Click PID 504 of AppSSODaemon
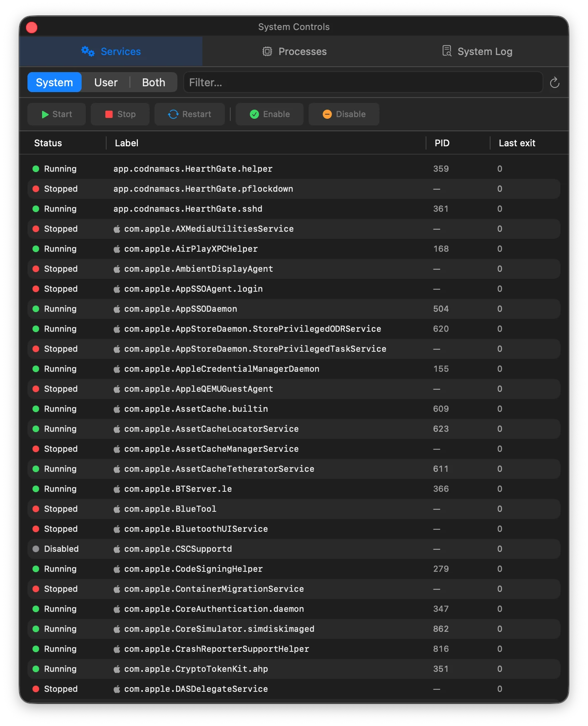The width and height of the screenshot is (588, 726). click(441, 309)
